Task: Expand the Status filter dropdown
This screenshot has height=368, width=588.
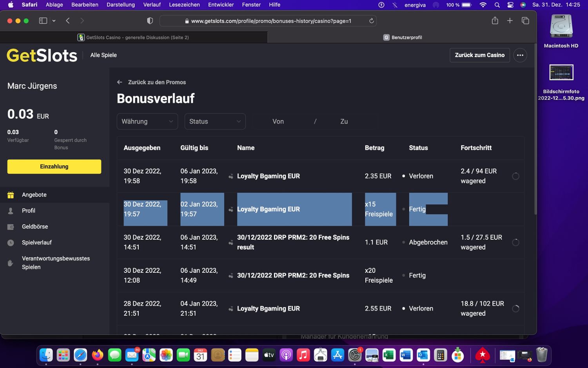Action: click(x=215, y=122)
